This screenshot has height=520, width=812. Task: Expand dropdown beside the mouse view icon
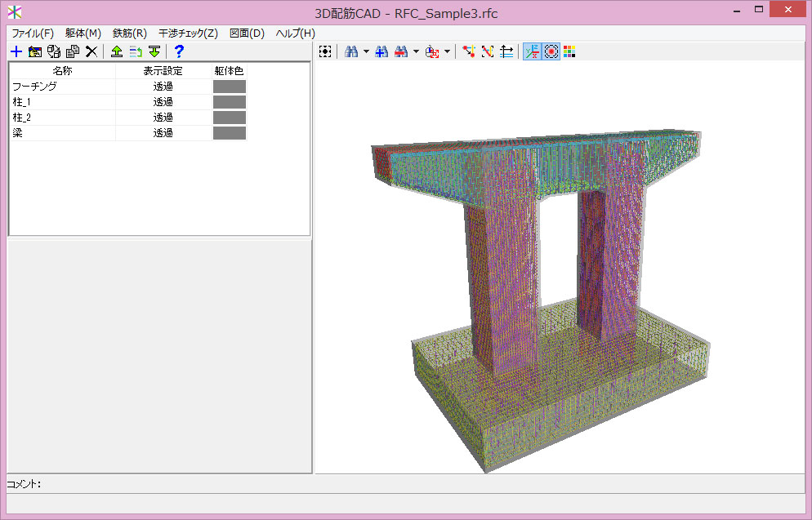448,51
